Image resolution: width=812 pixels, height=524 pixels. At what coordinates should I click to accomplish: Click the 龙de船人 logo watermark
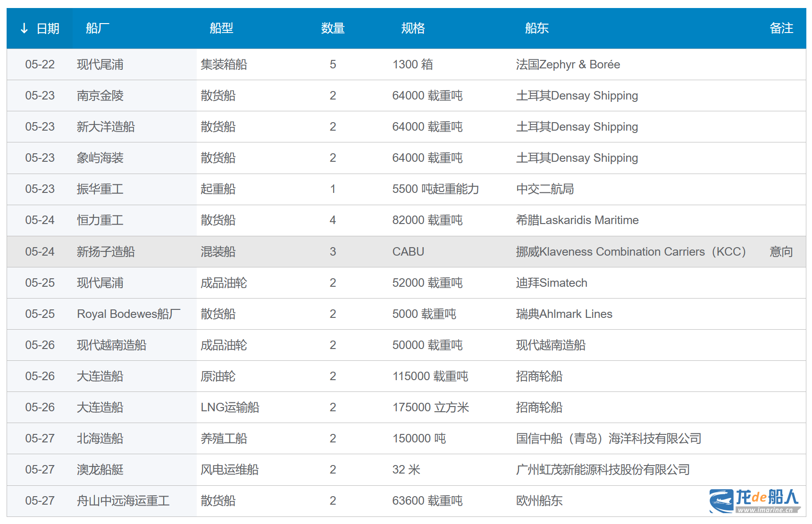tap(754, 500)
